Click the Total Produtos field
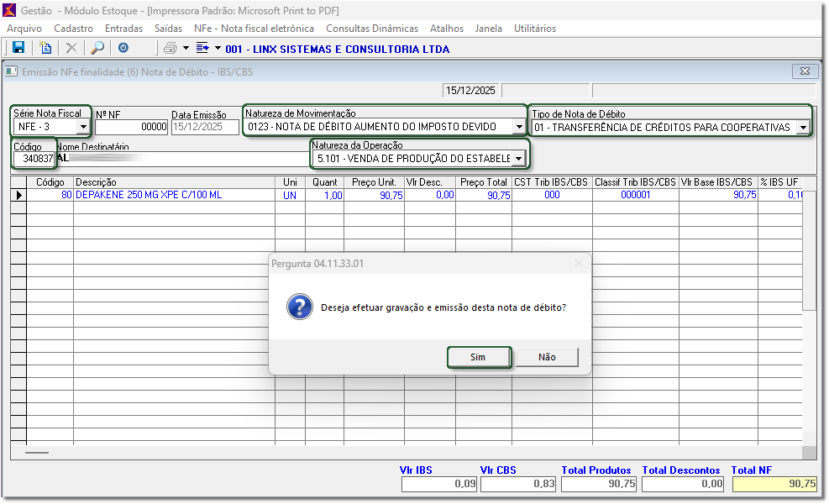The image size is (829, 504). click(x=599, y=484)
